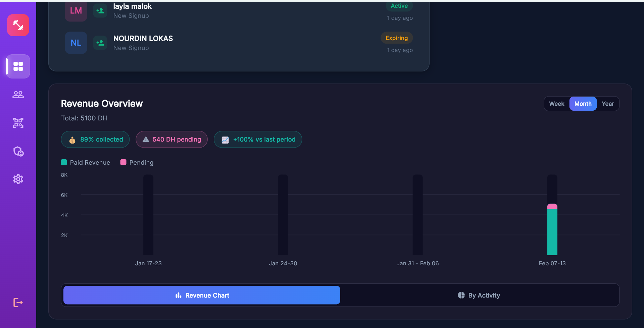Toggle the Pending legend swatch
Screen dimensions: 644x328
pyautogui.click(x=123, y=162)
